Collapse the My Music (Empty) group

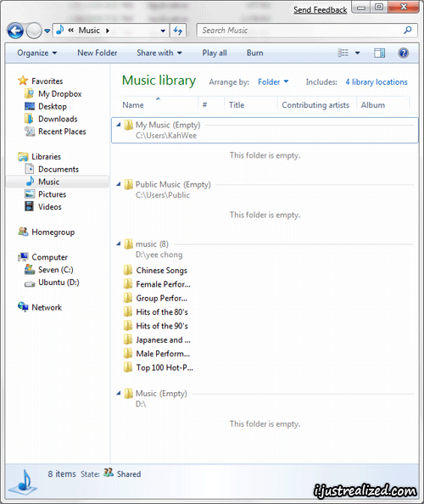pyautogui.click(x=119, y=125)
